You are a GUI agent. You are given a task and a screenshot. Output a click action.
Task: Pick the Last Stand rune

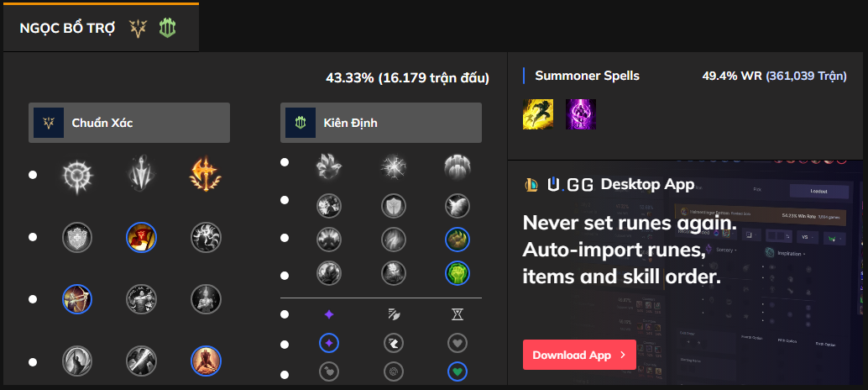[206, 361]
